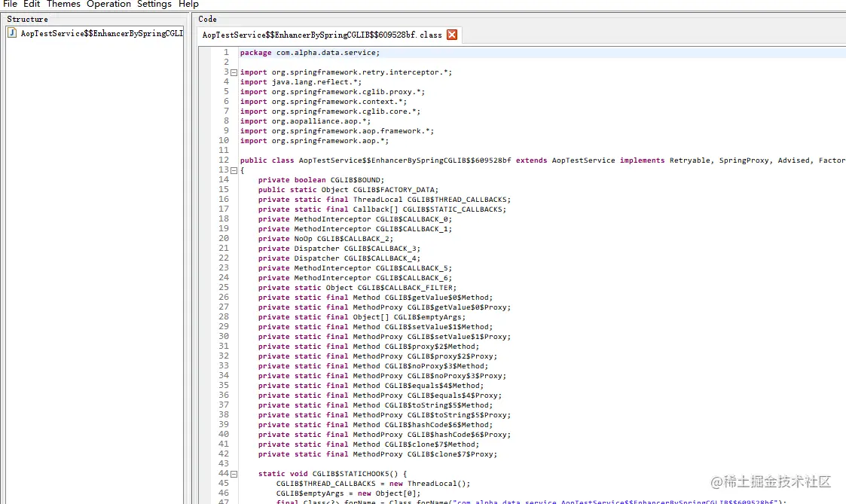Click 'CGLIB$hashCode$6$Proxy' declaration
The image size is (846, 504).
pyautogui.click(x=384, y=435)
